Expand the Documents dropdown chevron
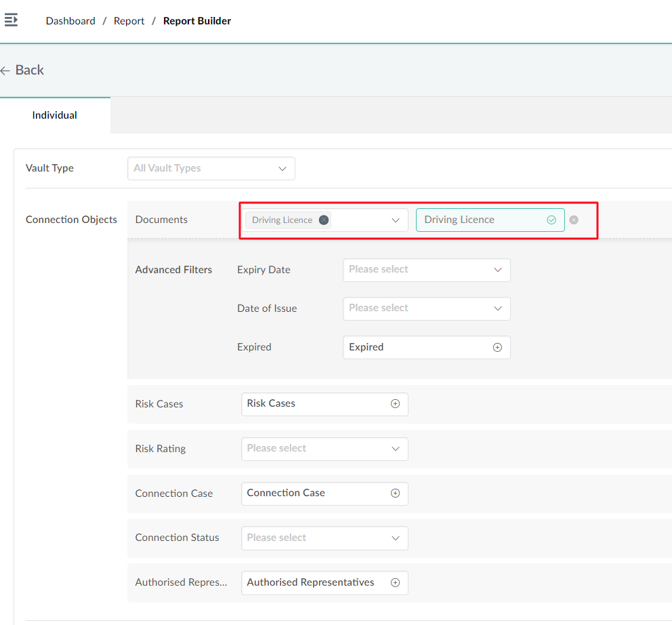 (395, 220)
